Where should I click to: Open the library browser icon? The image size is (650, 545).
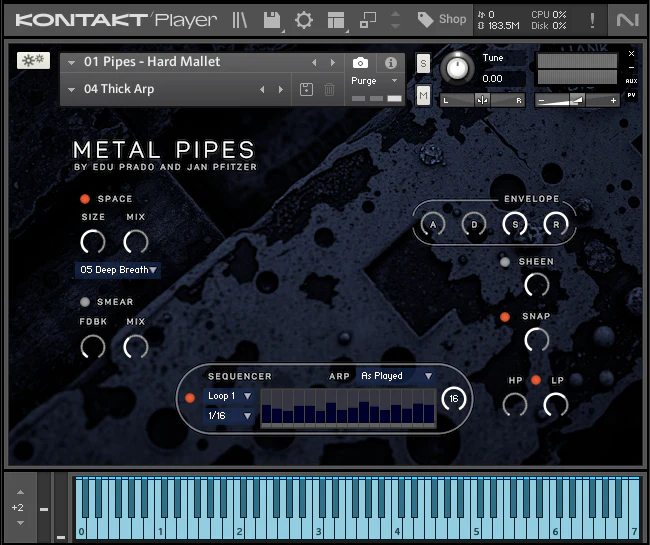pyautogui.click(x=239, y=19)
